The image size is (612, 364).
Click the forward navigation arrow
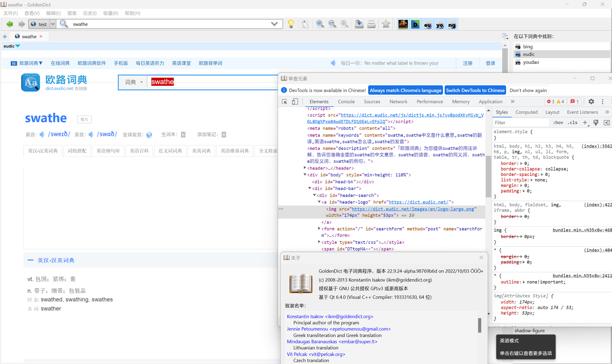(x=21, y=24)
